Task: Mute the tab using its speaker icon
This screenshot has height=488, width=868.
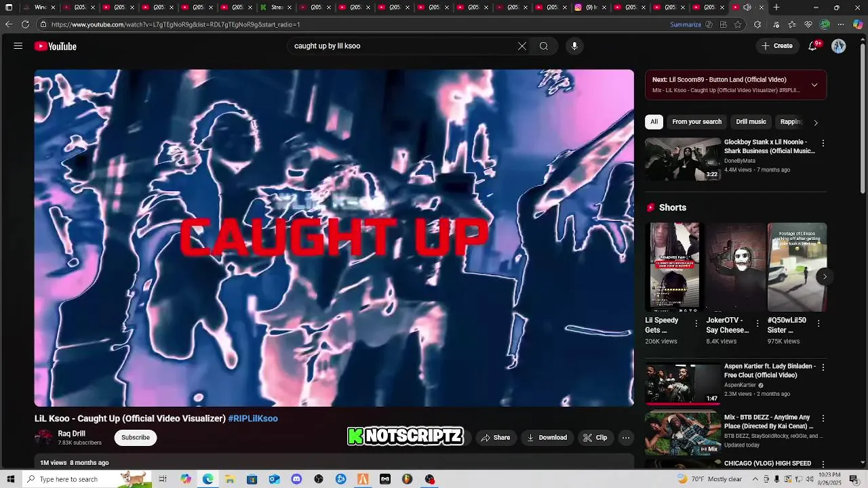Action: [747, 7]
